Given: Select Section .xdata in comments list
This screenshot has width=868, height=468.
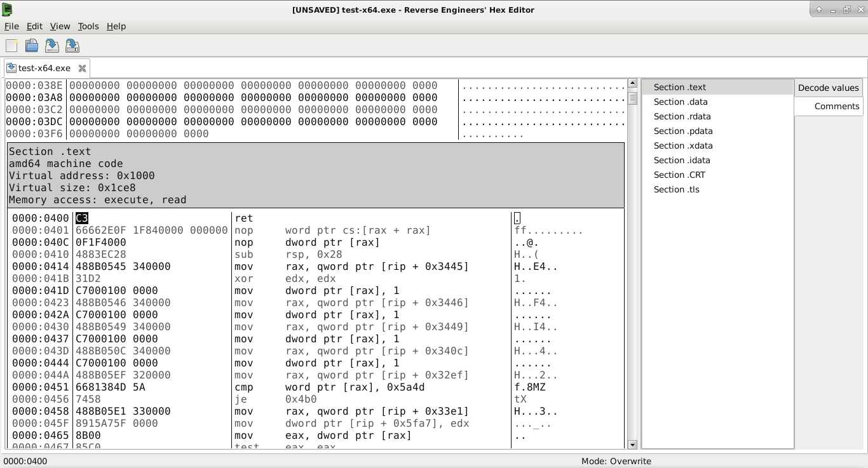Looking at the screenshot, I should pyautogui.click(x=717, y=145).
